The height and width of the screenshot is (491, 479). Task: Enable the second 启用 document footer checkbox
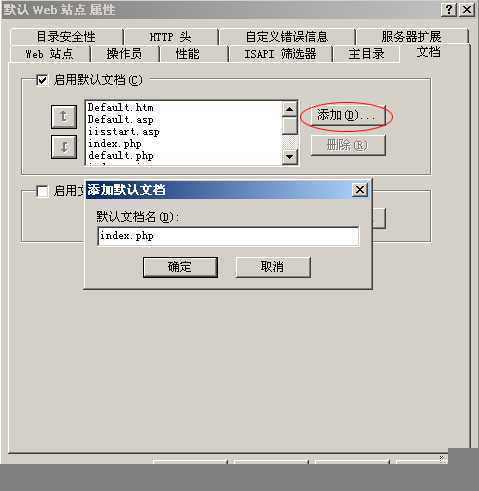point(42,191)
